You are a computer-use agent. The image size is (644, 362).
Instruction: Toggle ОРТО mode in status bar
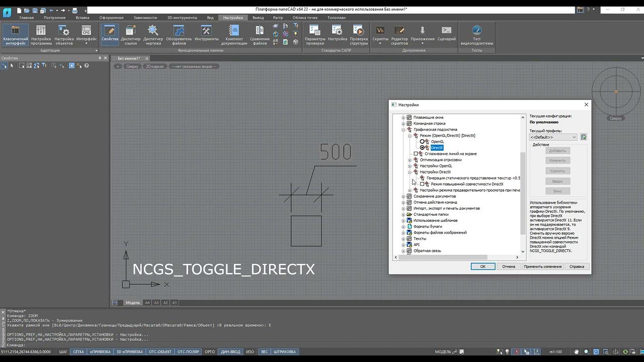click(x=210, y=352)
